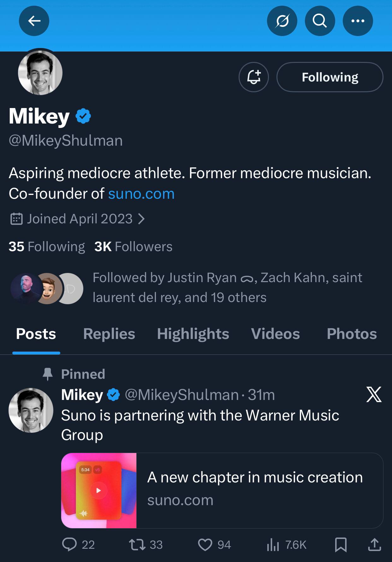The image size is (392, 562).
Task: Tap the back arrow button
Action: (34, 21)
